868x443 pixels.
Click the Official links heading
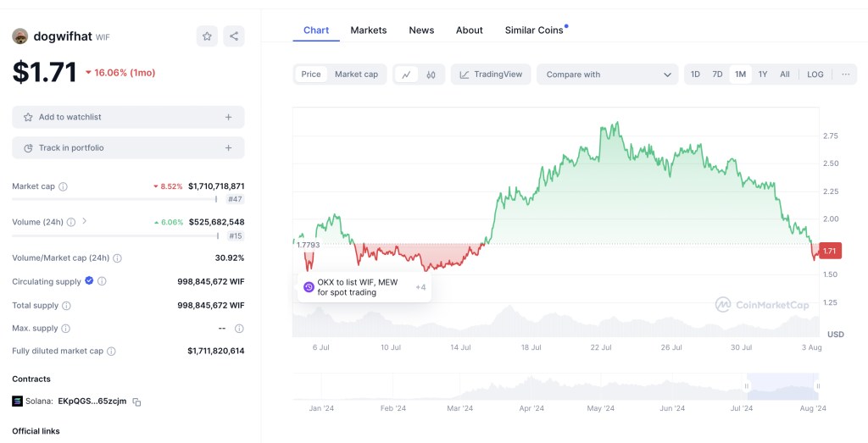click(x=36, y=431)
